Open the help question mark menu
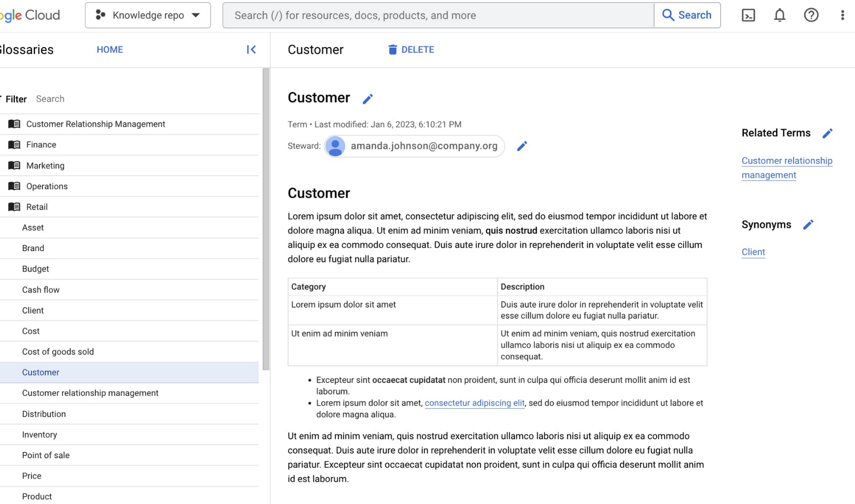The image size is (855, 504). tap(811, 15)
